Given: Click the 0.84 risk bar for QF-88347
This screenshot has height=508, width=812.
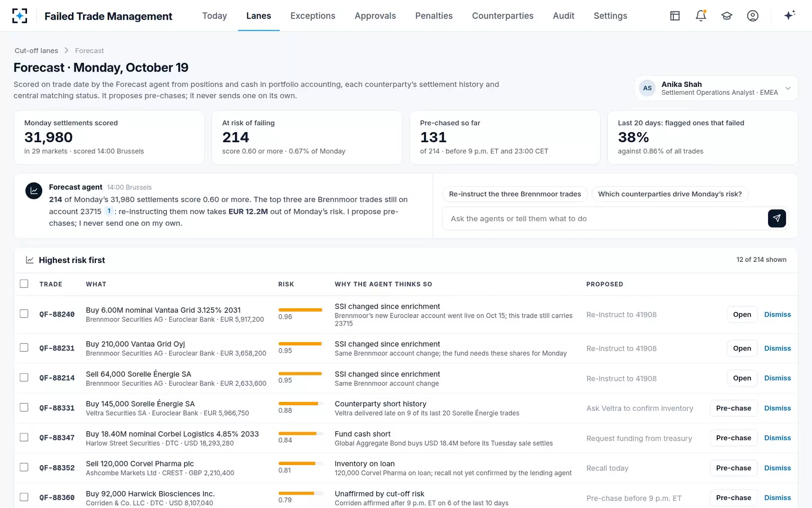Looking at the screenshot, I should click(300, 433).
